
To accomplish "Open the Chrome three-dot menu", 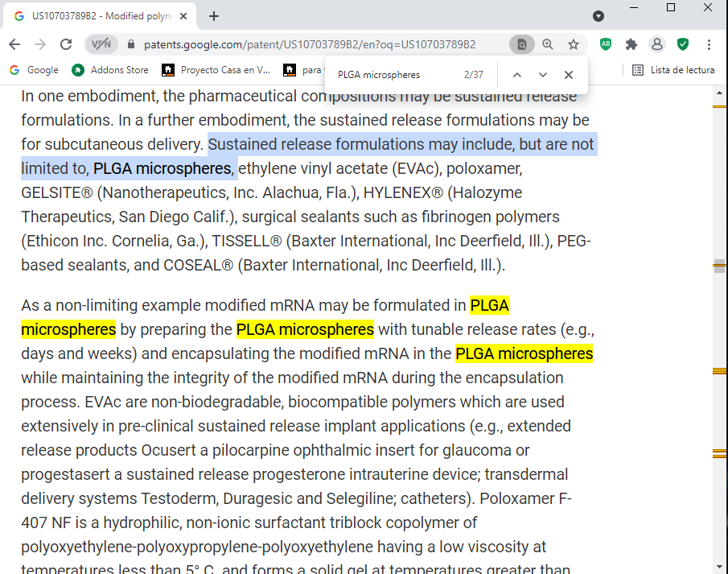I will 709,44.
